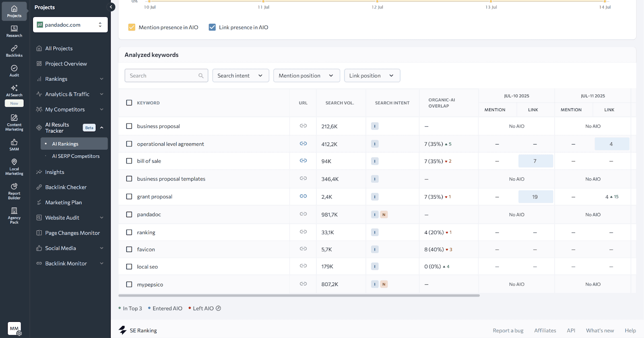Collapse the AI Results Tracker chevron
The image size is (644, 338).
point(101,128)
